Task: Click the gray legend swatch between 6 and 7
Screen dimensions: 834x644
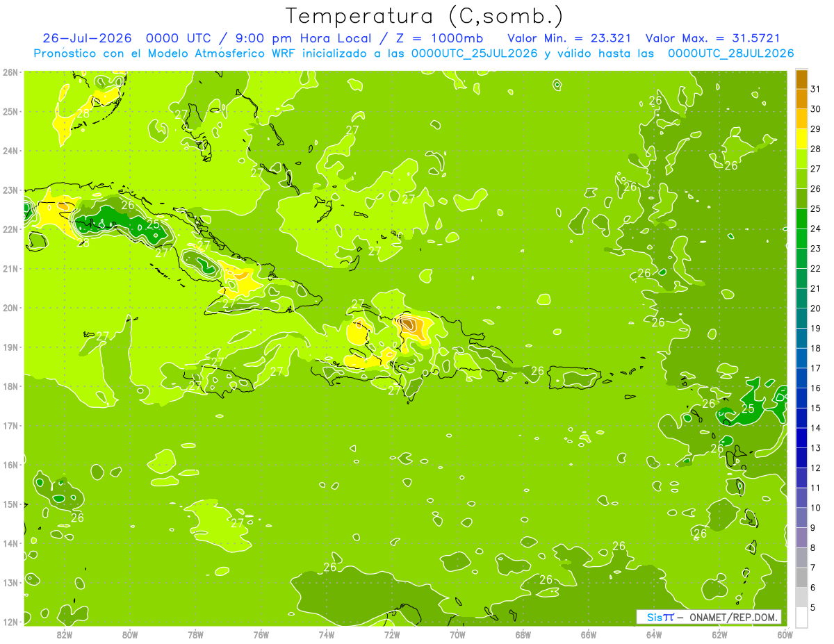Action: [x=801, y=577]
